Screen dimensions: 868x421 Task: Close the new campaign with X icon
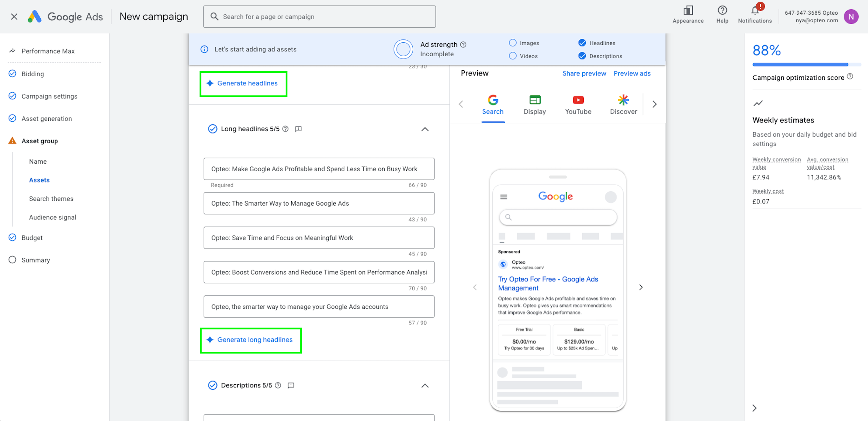(x=14, y=16)
